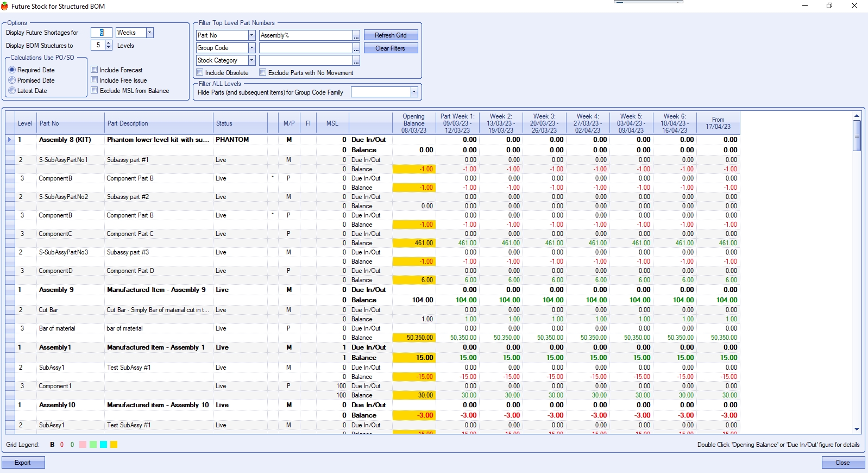
Task: Click the Assembly% part number filter field
Action: click(x=306, y=35)
